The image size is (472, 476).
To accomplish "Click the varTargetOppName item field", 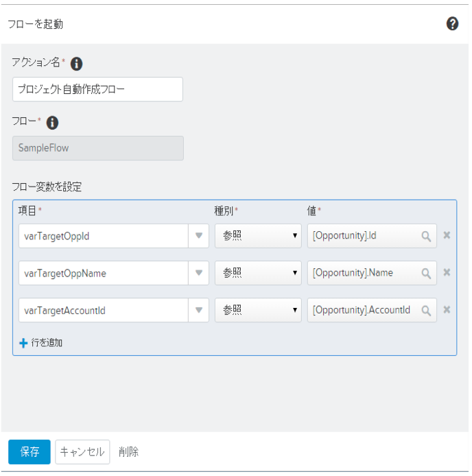I will (104, 273).
